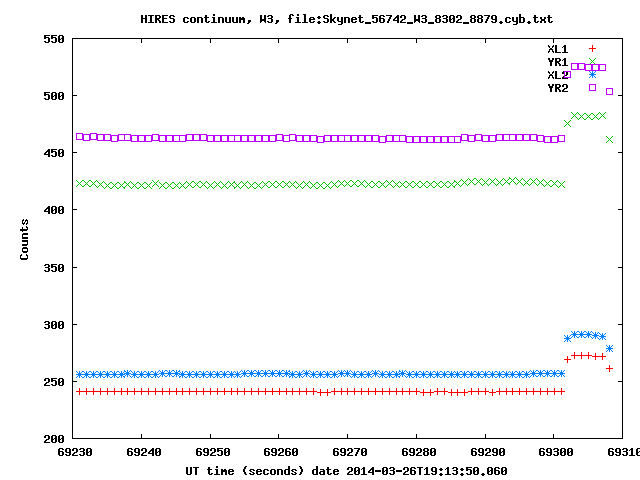Click the 500 y-axis tick label
The height and width of the screenshot is (480, 640).
click(x=54, y=96)
